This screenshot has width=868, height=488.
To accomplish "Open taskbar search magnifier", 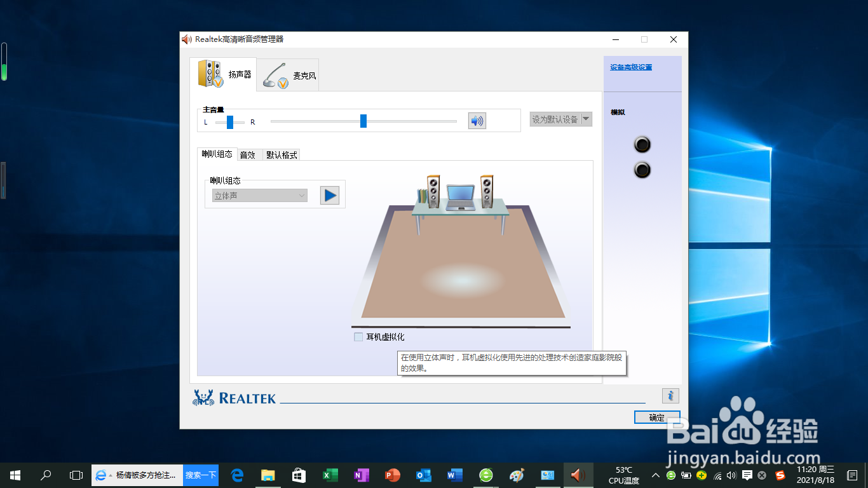I will point(46,475).
